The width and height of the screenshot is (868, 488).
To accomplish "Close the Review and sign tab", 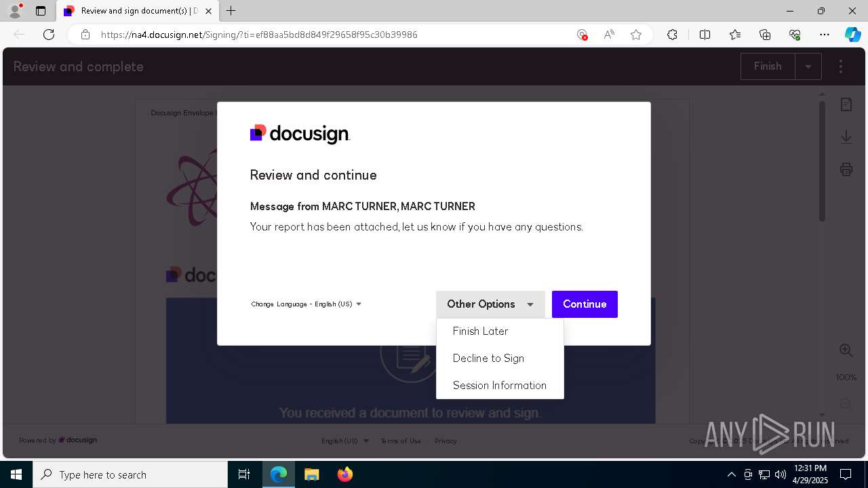I will [208, 11].
